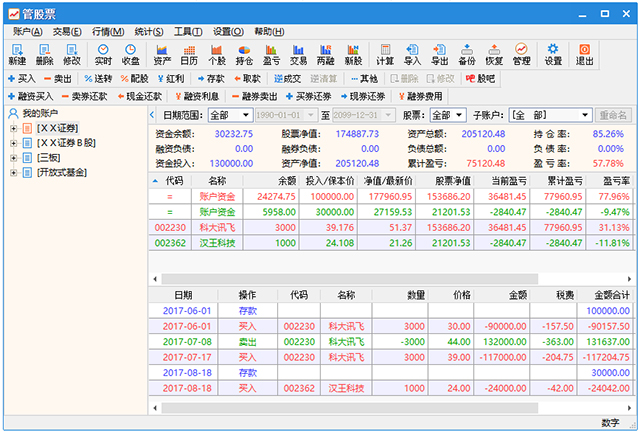Select the 科大讯飞 002230 holdings row

click(392, 227)
